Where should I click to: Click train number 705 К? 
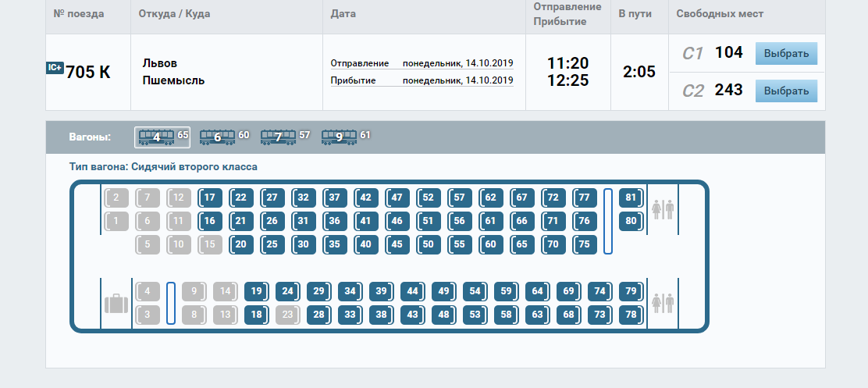click(88, 72)
